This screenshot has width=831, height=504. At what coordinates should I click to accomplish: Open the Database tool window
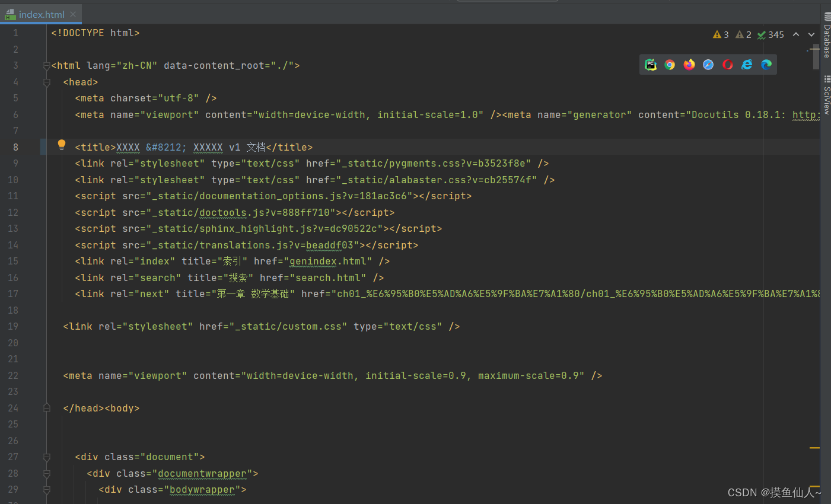[x=827, y=36]
